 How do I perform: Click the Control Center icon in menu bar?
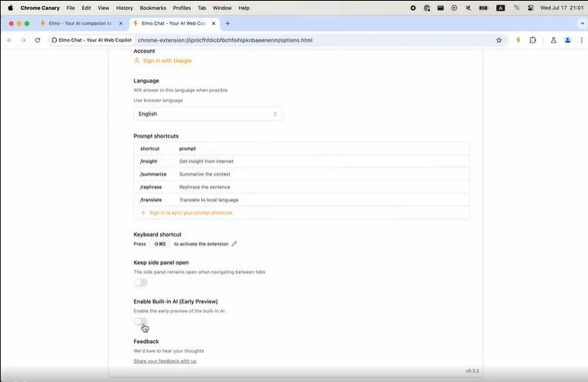point(530,8)
